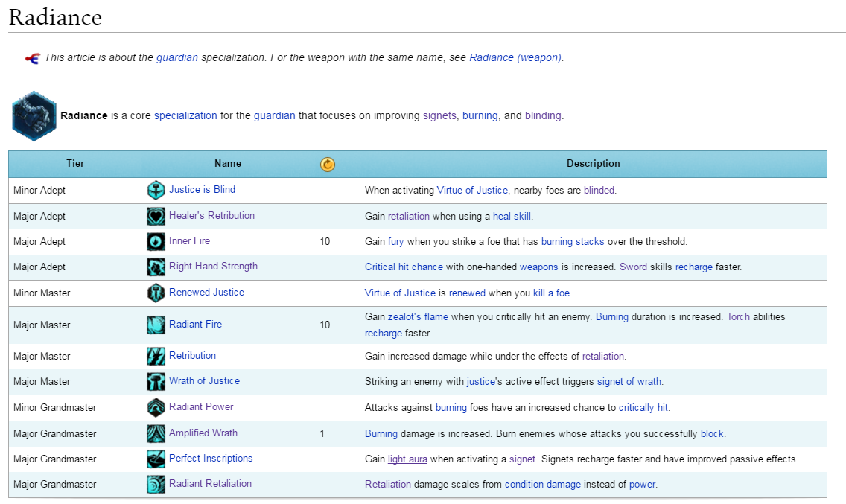Open the light aura link

(407, 459)
